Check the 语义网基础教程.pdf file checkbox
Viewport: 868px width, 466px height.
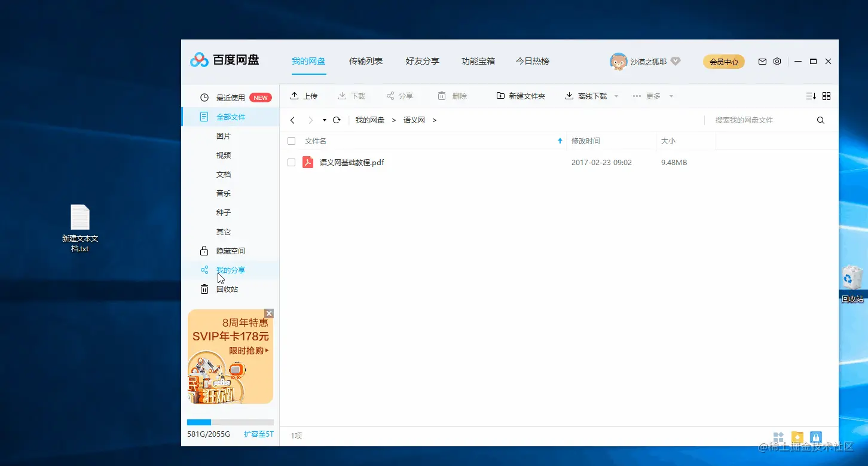(291, 162)
